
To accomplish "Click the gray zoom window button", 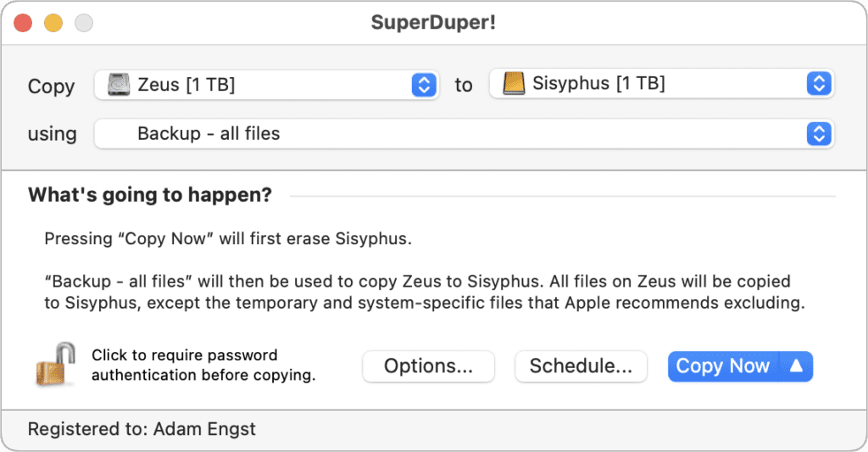I will 83,24.
